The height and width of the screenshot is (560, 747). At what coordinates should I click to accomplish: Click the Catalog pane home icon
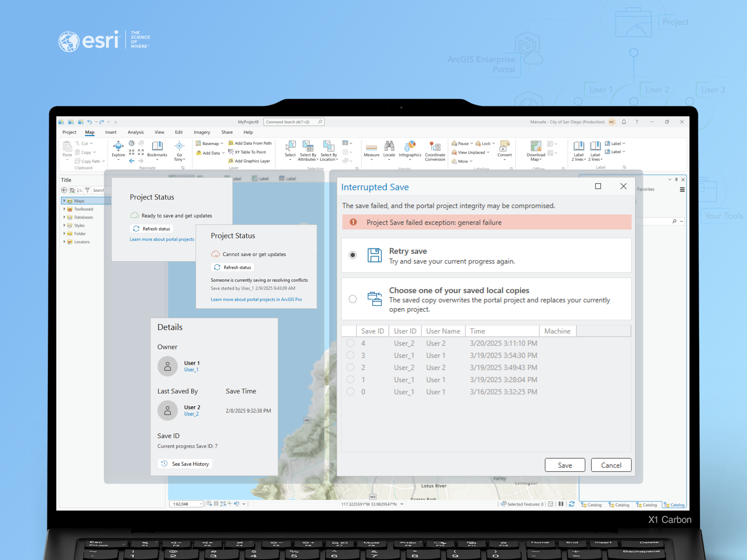(x=72, y=190)
